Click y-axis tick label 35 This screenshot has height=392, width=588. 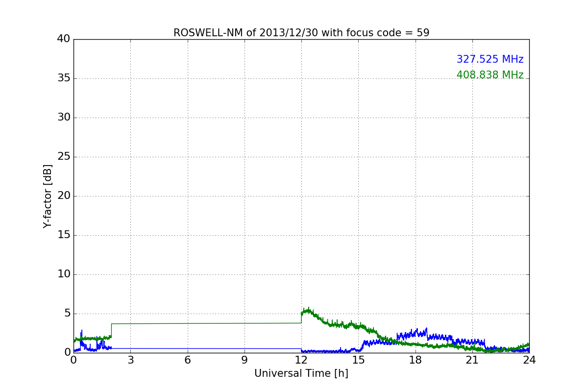click(64, 78)
